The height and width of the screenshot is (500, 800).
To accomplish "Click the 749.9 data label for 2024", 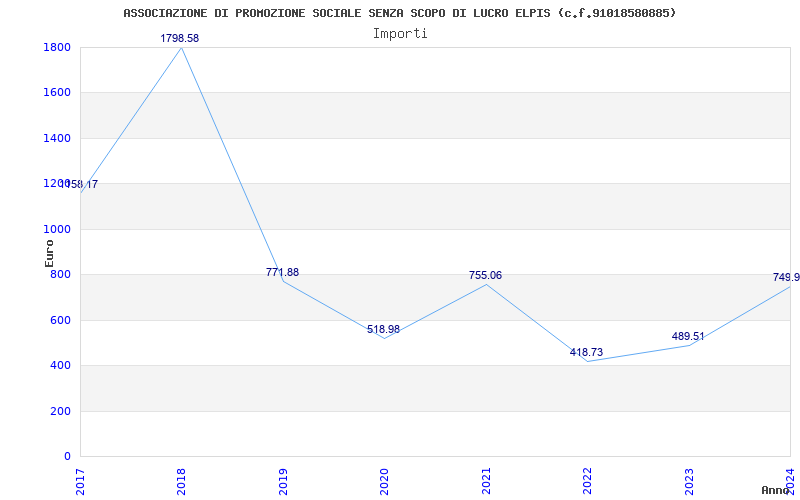I will pyautogui.click(x=786, y=278).
